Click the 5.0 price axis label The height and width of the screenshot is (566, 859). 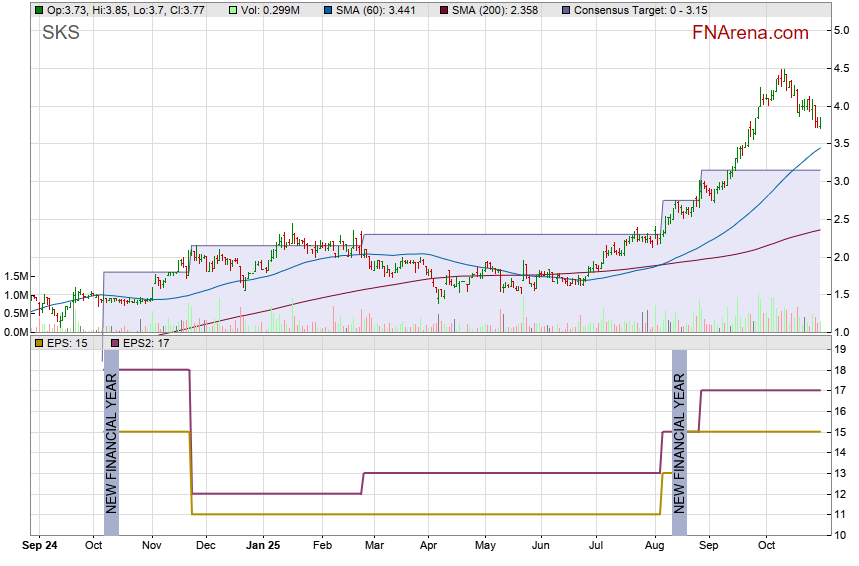click(x=842, y=31)
